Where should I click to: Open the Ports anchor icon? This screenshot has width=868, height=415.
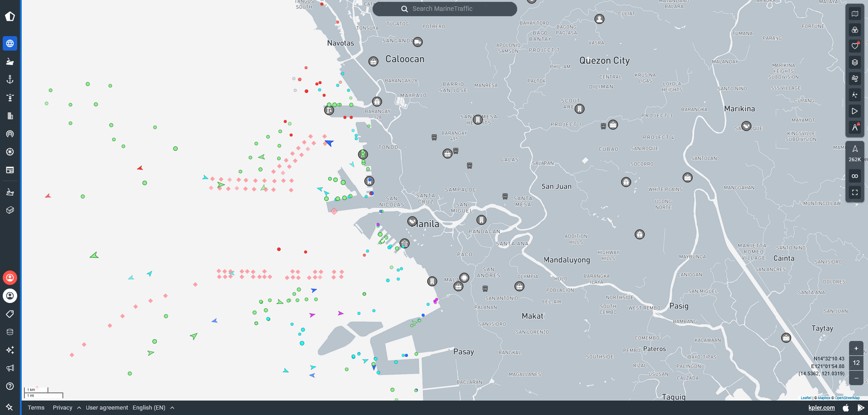tap(10, 79)
